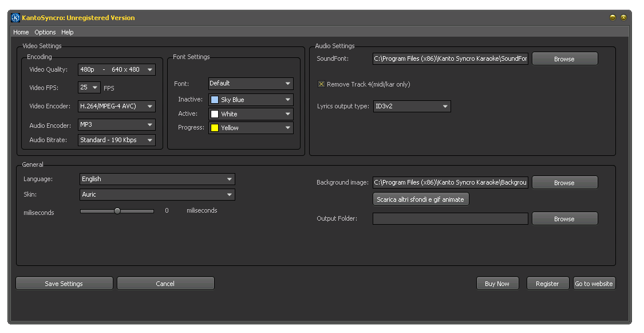Open the Font dropdown set to Default
The height and width of the screenshot is (333, 644).
click(x=251, y=84)
